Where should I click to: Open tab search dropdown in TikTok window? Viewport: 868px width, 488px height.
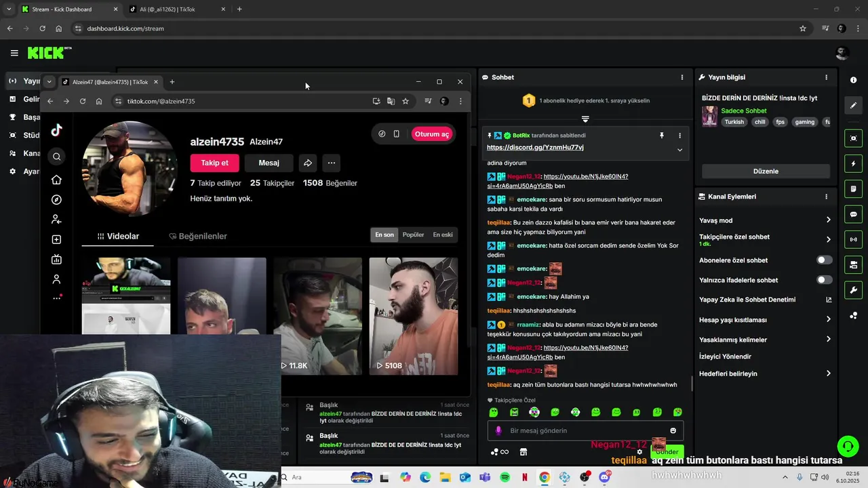click(x=49, y=82)
